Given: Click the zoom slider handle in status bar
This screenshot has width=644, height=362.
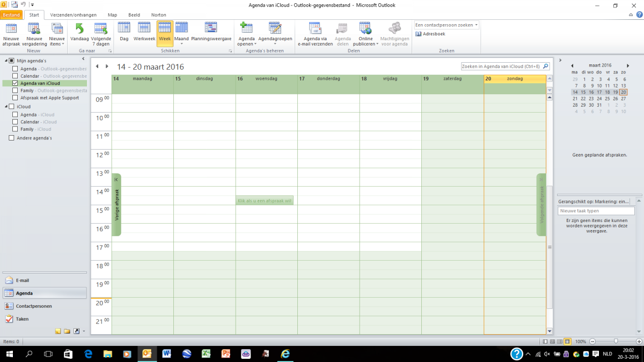Looking at the screenshot, I should point(616,341).
